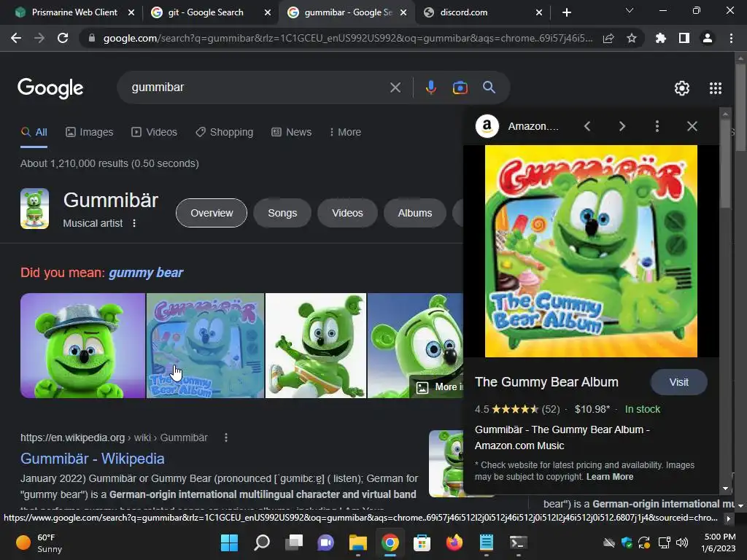747x560 pixels.
Task: Click the Gummibär artist thumbnail icon
Action: point(34,209)
